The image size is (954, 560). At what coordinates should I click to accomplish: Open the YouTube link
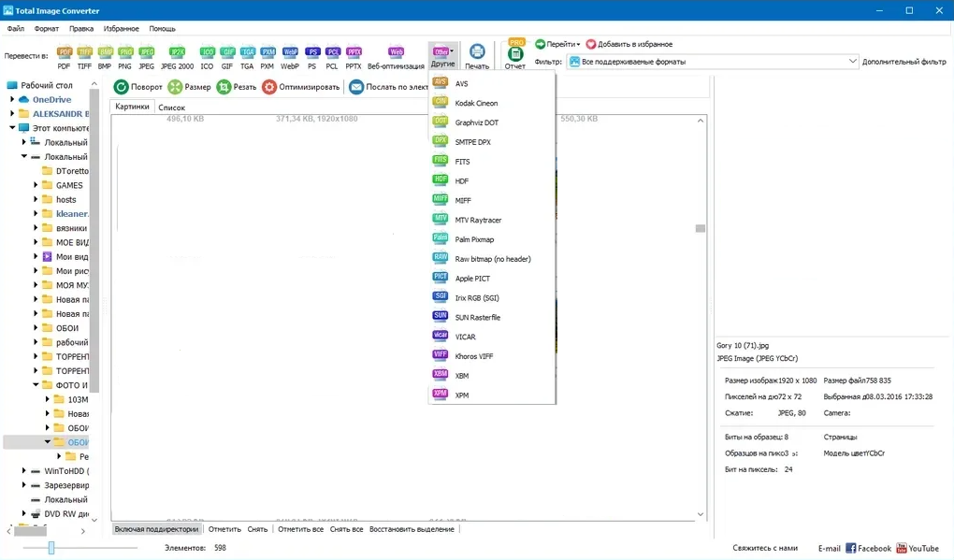[918, 549]
